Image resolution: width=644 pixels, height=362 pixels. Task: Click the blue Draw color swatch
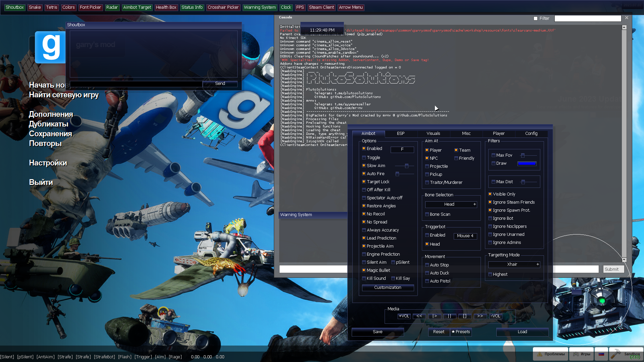(527, 163)
